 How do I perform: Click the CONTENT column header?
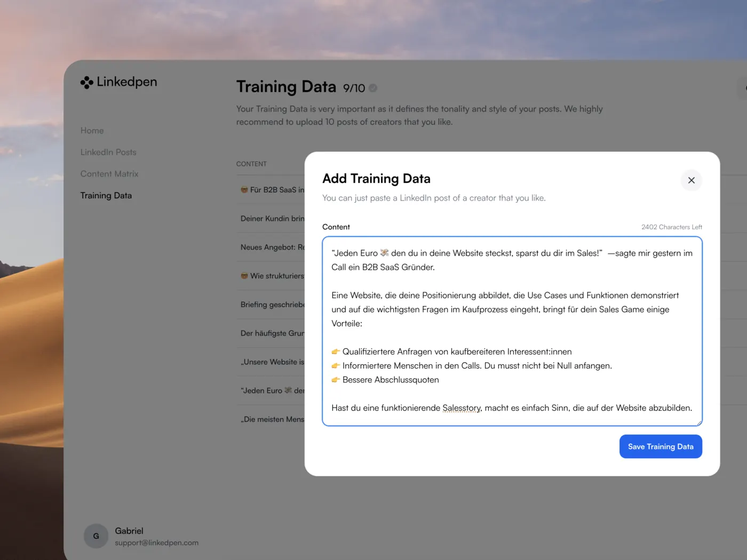[251, 164]
